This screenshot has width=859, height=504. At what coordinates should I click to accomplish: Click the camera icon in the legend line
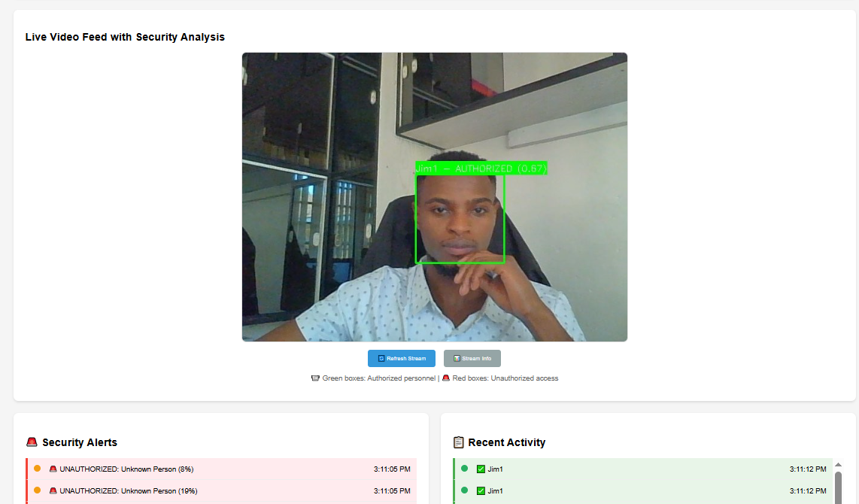pyautogui.click(x=316, y=378)
